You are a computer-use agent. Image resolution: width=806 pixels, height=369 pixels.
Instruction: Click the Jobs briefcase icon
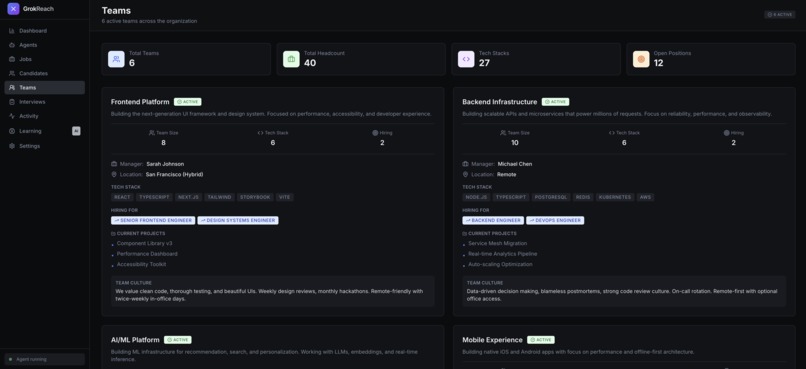coord(12,59)
